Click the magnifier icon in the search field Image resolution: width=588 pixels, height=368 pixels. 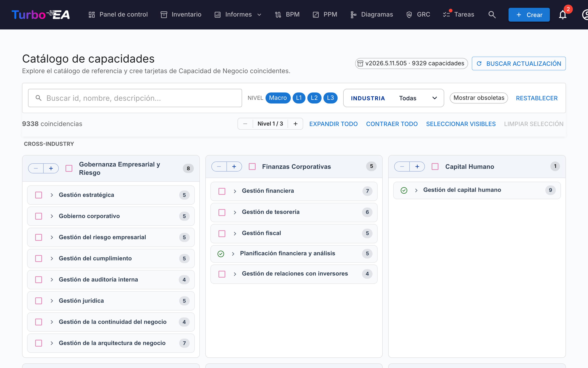(38, 98)
